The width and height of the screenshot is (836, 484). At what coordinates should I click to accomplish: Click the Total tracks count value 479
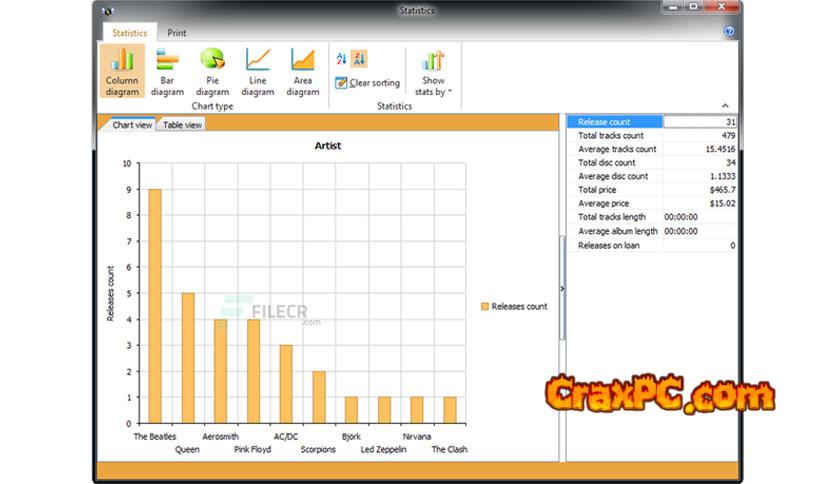(x=728, y=135)
